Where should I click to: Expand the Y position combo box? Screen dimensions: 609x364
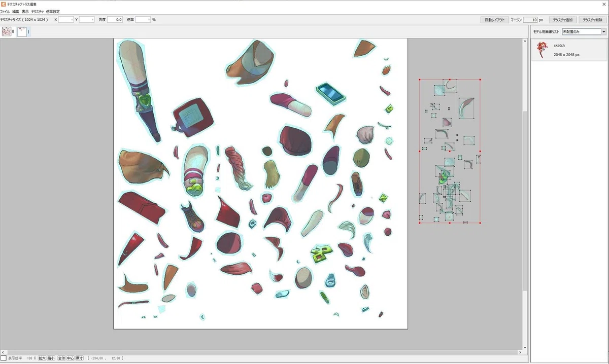click(87, 19)
